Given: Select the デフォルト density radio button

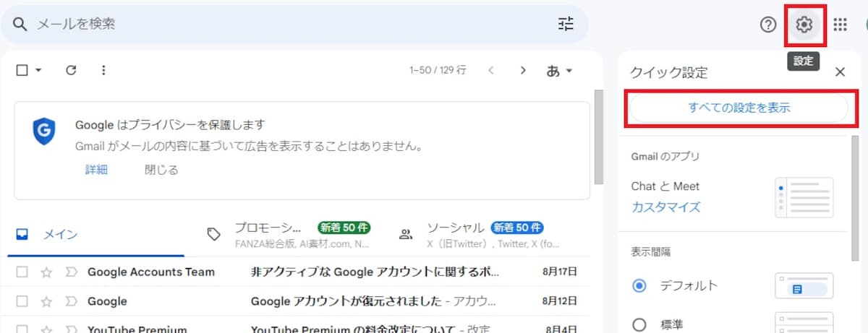Looking at the screenshot, I should click(x=639, y=286).
